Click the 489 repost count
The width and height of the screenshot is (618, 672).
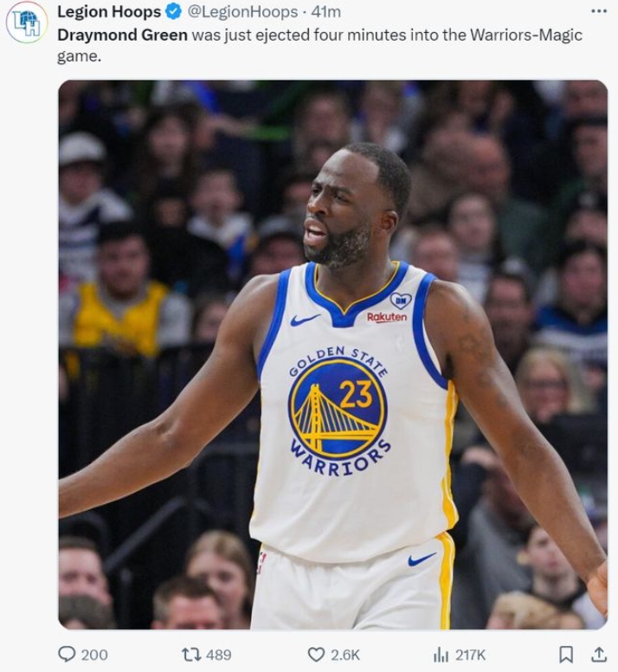coord(218,655)
